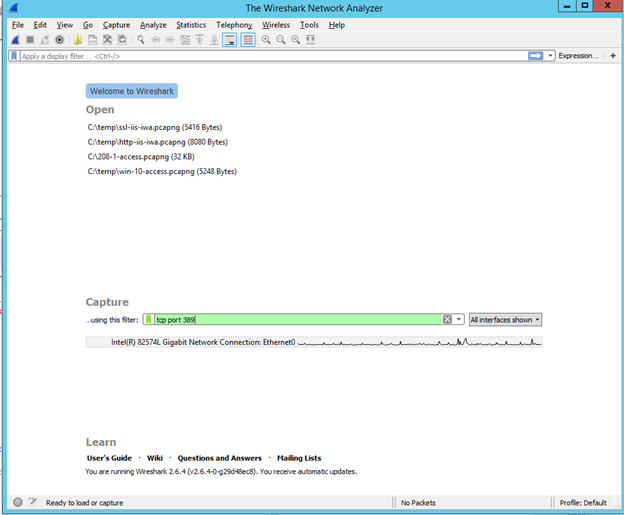
Task: Open recent file win-10-access.pcapng
Action: [162, 172]
